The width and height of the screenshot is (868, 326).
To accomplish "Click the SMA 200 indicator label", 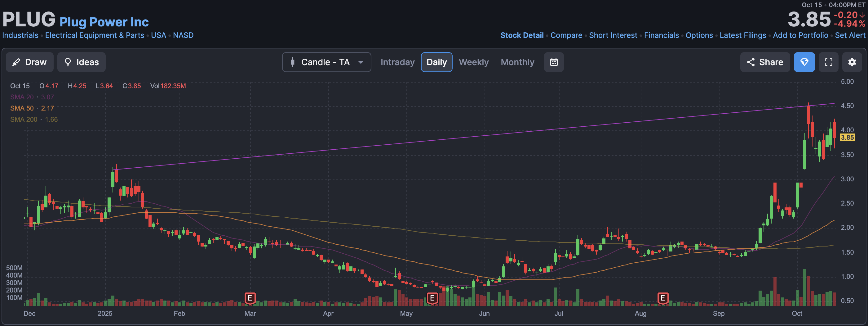I will 24,119.
